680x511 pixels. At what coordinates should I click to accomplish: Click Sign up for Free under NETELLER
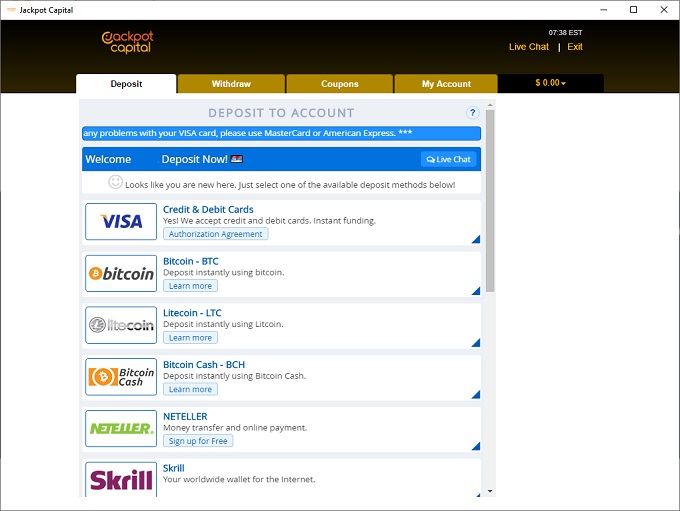pyautogui.click(x=198, y=441)
